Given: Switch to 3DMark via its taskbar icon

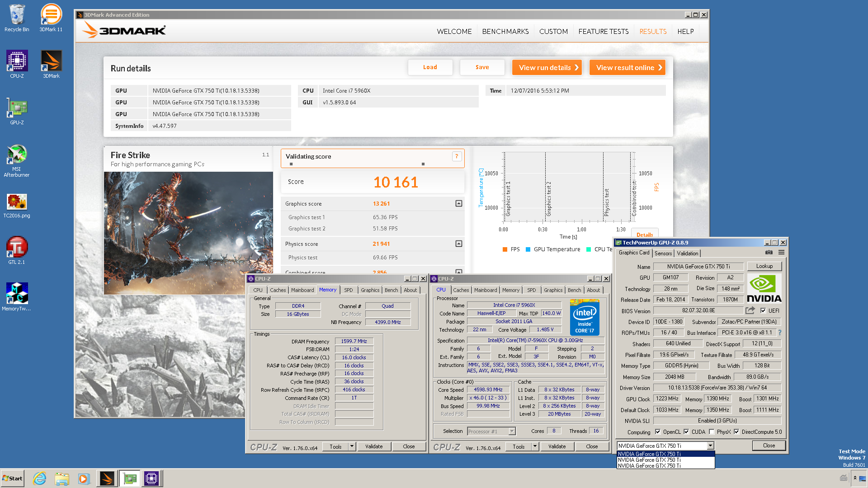Looking at the screenshot, I should pos(107,479).
